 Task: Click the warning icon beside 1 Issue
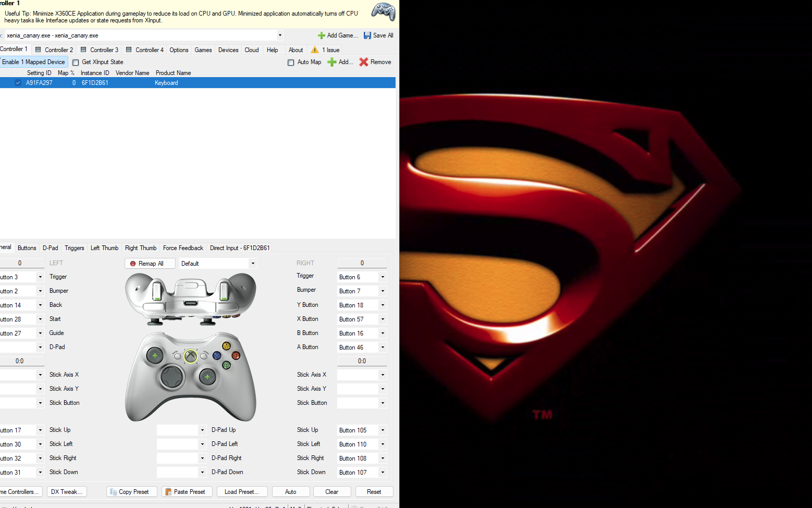coord(315,50)
